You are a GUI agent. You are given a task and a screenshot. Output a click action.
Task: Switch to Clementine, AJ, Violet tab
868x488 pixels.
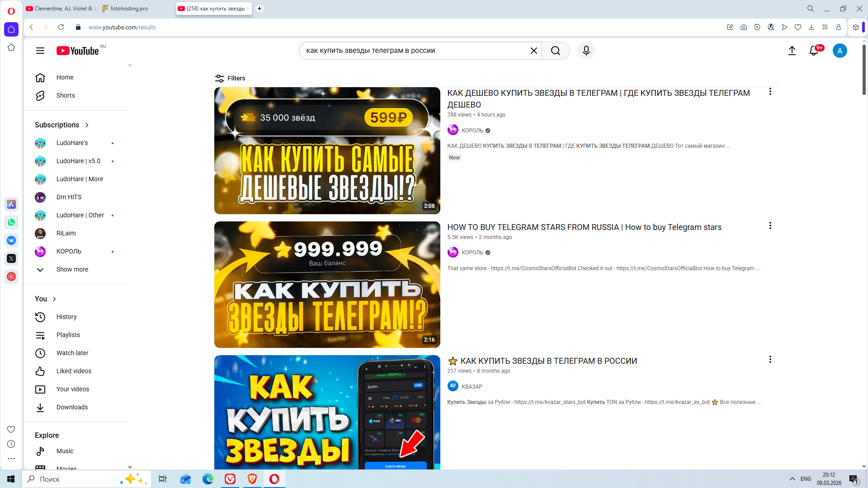pyautogui.click(x=62, y=9)
